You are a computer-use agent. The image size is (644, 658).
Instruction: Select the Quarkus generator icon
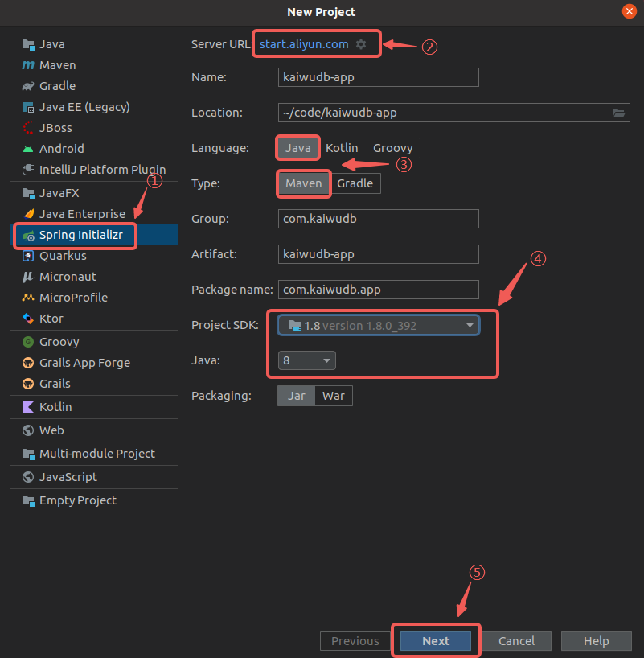(x=28, y=256)
